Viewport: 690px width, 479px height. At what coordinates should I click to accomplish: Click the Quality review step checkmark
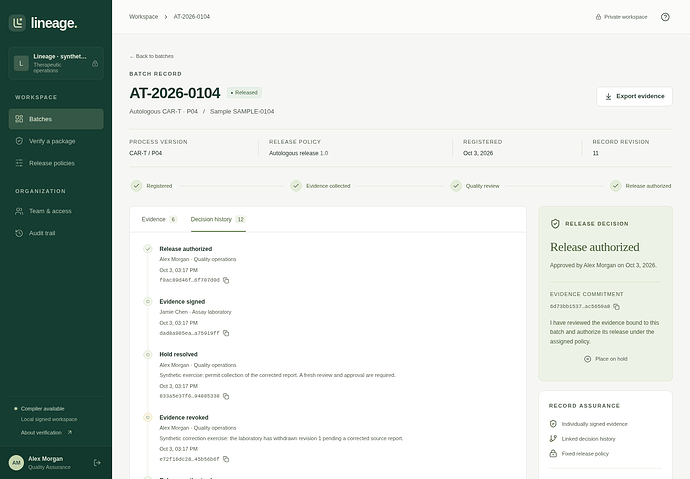(456, 186)
